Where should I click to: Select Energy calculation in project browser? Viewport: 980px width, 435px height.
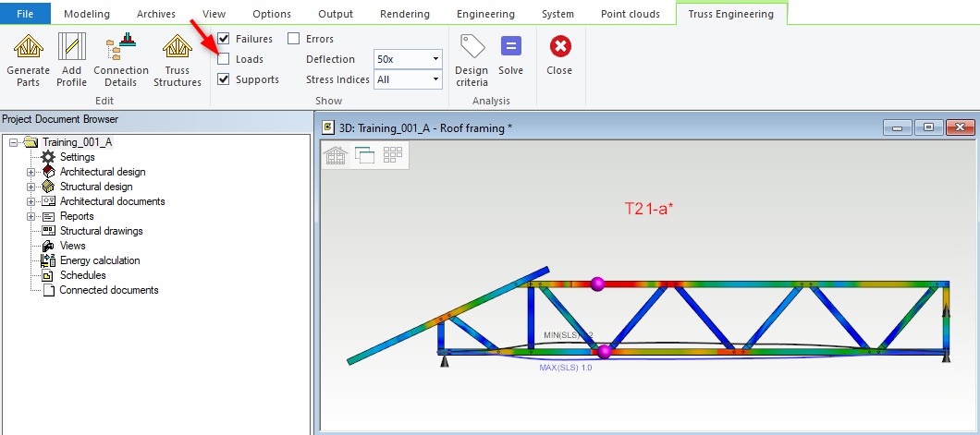point(100,260)
